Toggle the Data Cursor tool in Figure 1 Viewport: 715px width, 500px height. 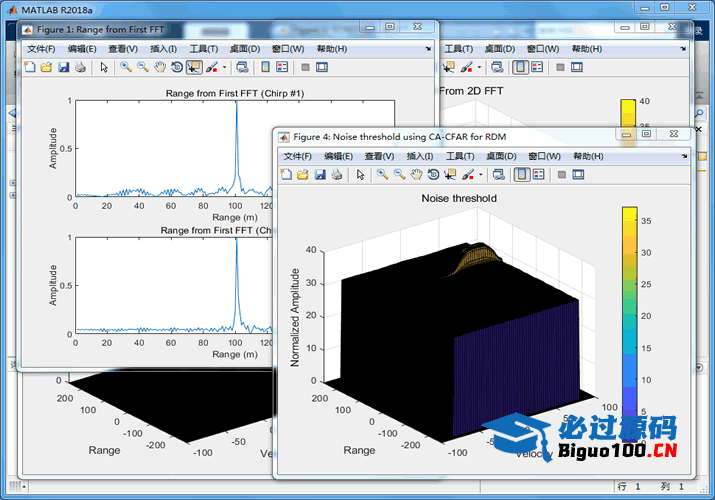tap(194, 67)
